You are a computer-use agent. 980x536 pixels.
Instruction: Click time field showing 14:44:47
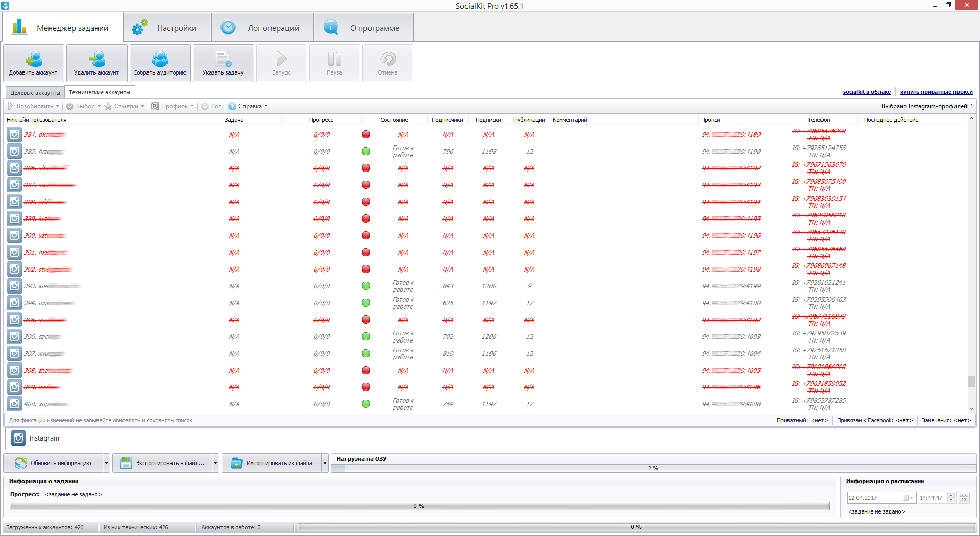click(932, 498)
